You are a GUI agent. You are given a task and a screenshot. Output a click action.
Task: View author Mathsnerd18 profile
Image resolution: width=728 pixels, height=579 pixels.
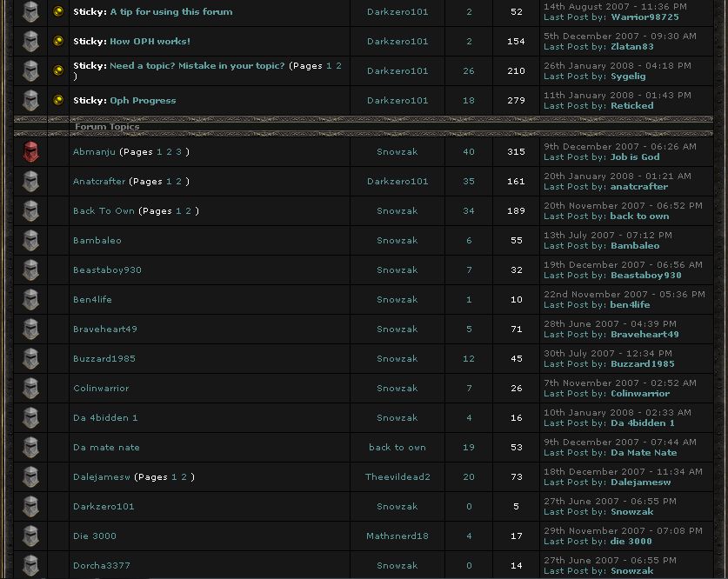point(397,536)
